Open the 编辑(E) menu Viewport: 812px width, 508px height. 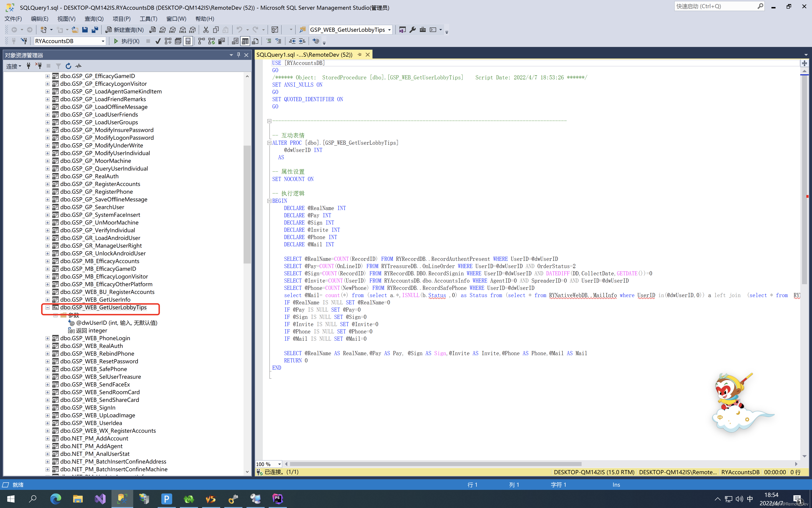pos(40,19)
